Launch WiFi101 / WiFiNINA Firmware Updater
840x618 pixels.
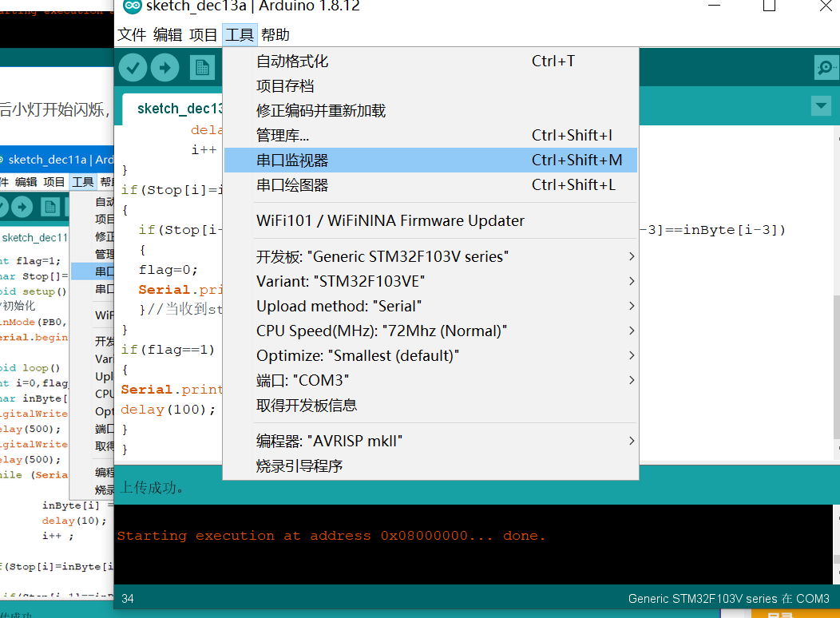[430, 220]
